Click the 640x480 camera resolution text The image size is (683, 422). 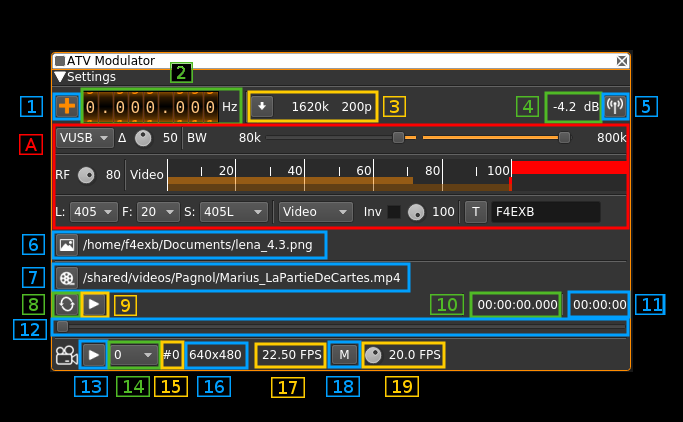point(215,355)
